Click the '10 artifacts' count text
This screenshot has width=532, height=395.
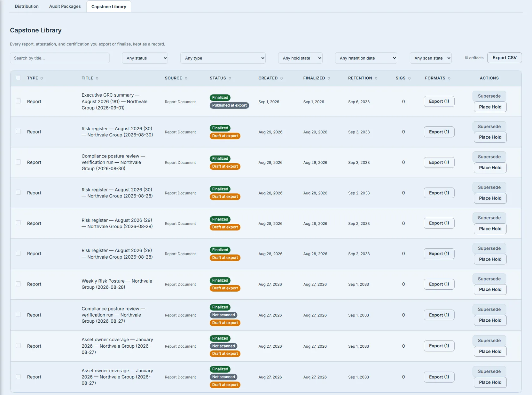click(474, 58)
